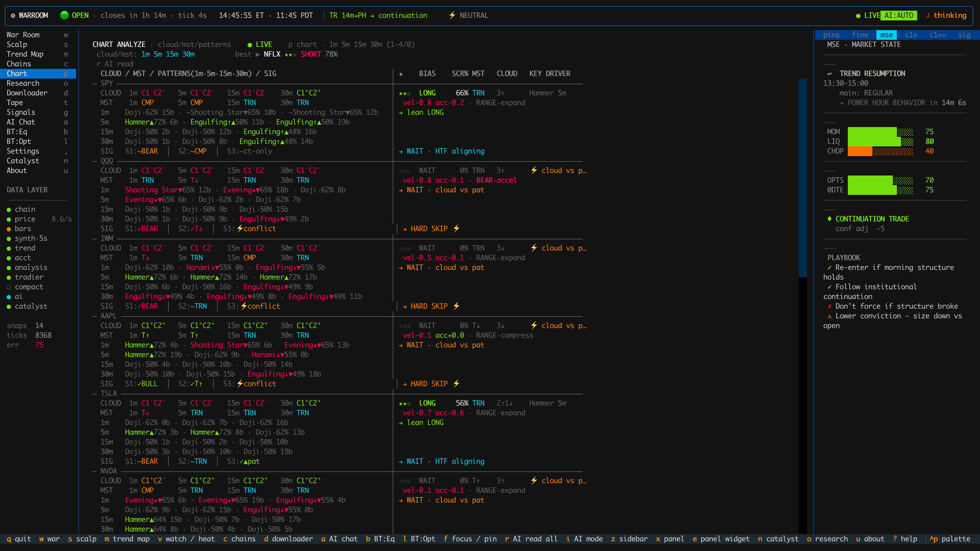Image resolution: width=980 pixels, height=551 pixels.
Task: Click the star column header icon
Action: point(401,74)
